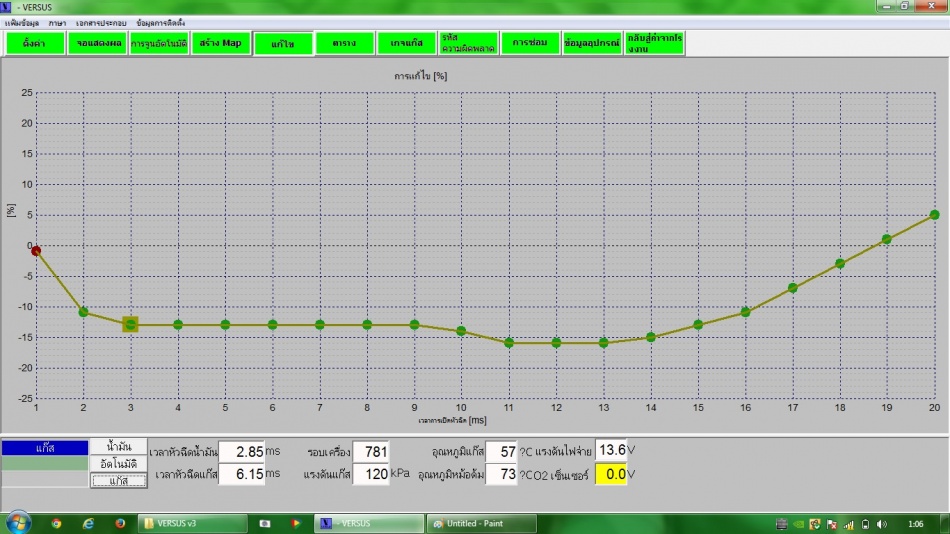
Task: Select the แก้ไข (Correction) tab
Action: pos(283,44)
